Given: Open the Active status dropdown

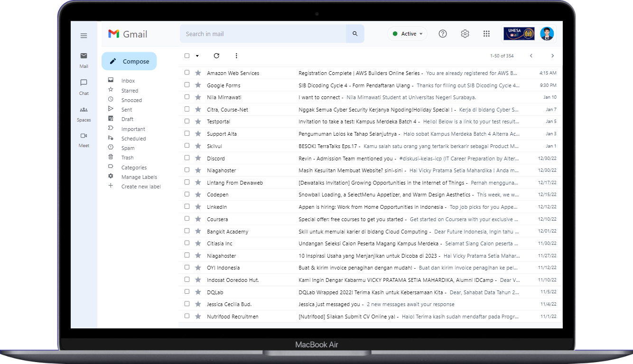Looking at the screenshot, I should click(407, 33).
